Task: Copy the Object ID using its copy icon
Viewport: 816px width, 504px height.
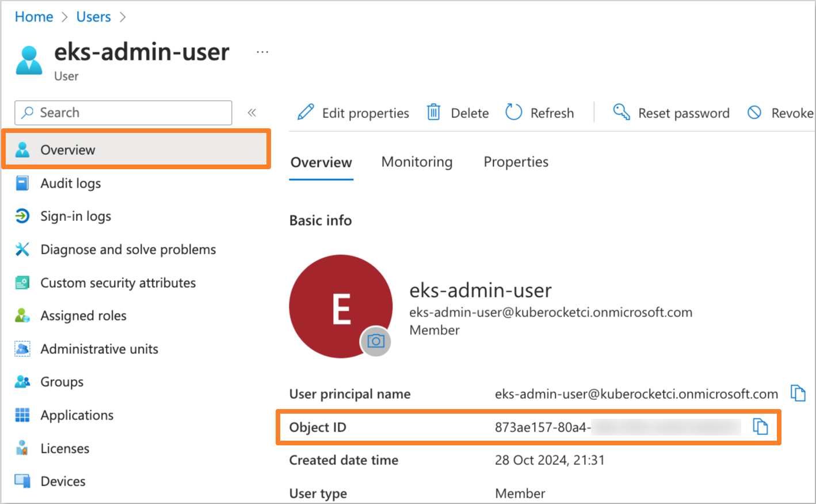Action: tap(761, 426)
